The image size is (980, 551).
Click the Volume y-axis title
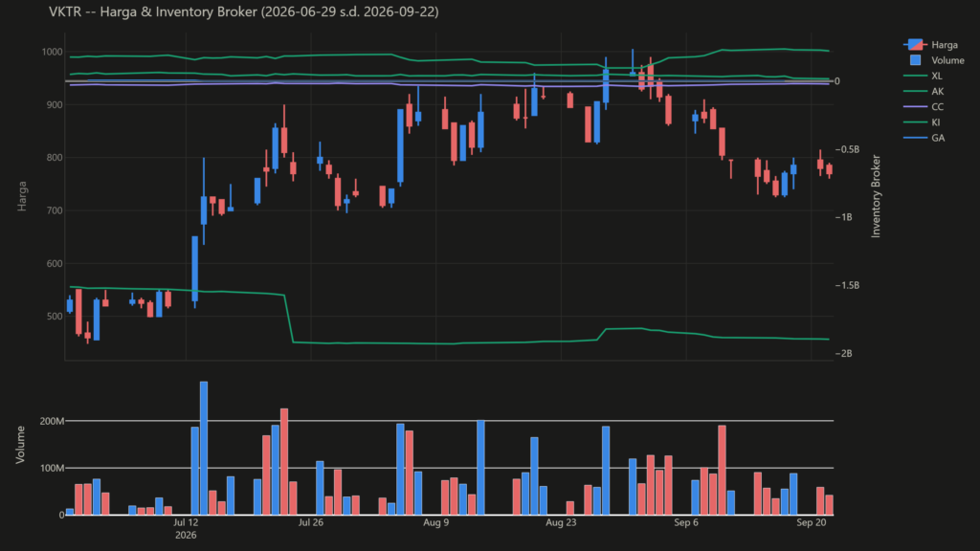pyautogui.click(x=20, y=445)
